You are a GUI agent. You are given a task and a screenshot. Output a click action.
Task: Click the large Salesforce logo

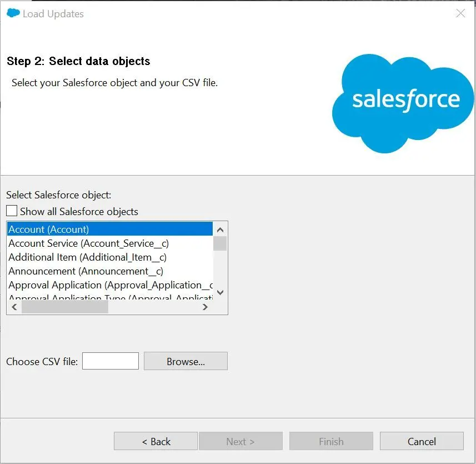click(x=403, y=103)
